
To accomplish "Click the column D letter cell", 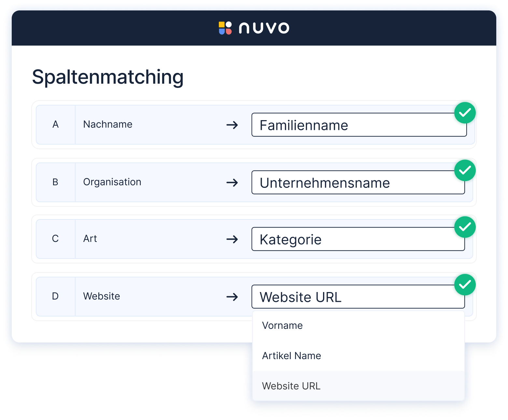I will [x=55, y=296].
